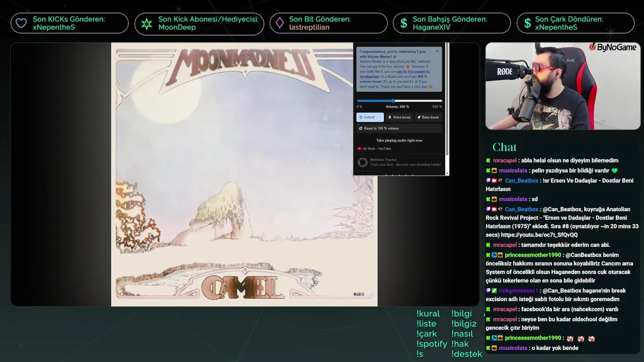Click the !destek command text

[x=467, y=354]
